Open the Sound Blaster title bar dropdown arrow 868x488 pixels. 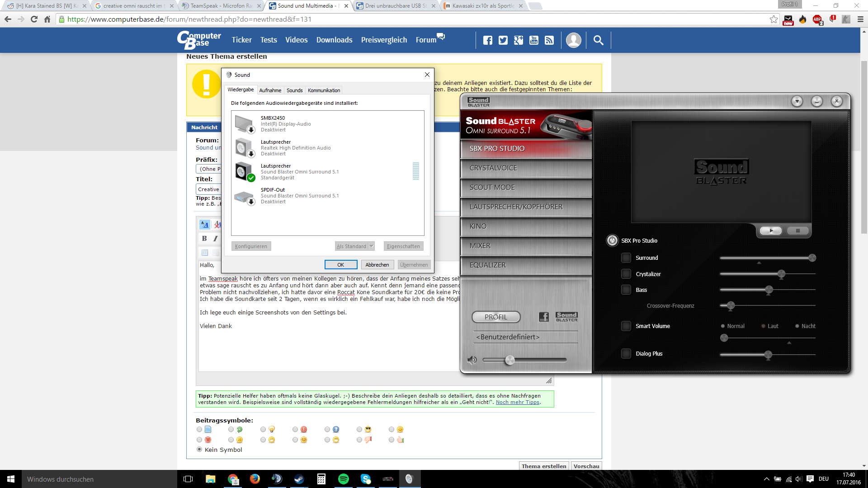797,101
